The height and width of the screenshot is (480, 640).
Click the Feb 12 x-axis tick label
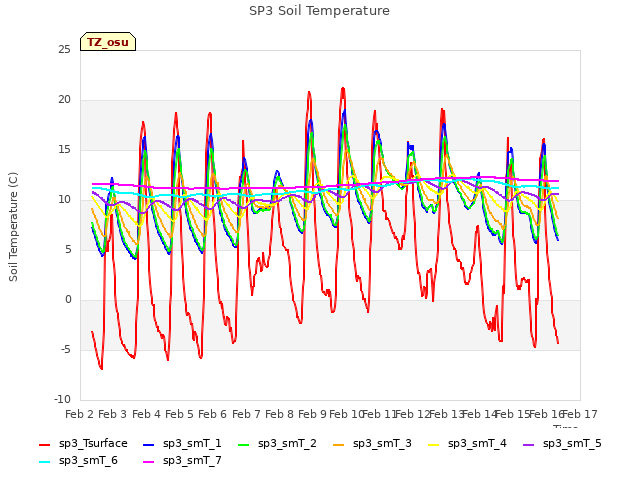pos(413,414)
